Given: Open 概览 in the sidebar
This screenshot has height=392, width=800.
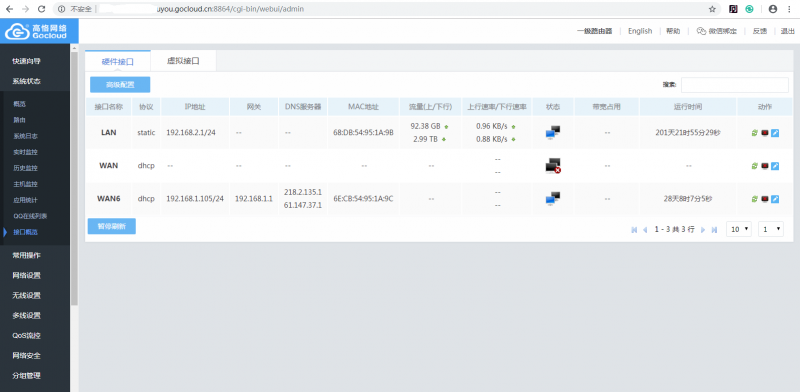Looking at the screenshot, I should (19, 104).
